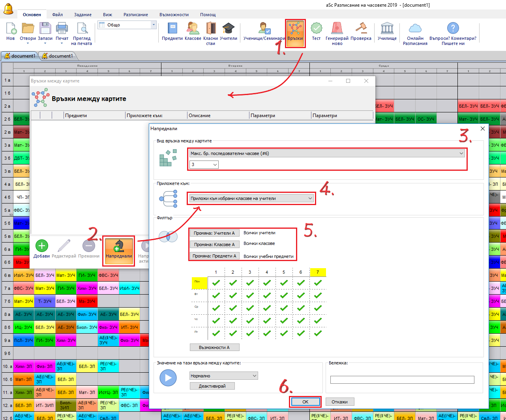
Task: Click Онлайн Разписания cloud icon
Action: [x=415, y=29]
